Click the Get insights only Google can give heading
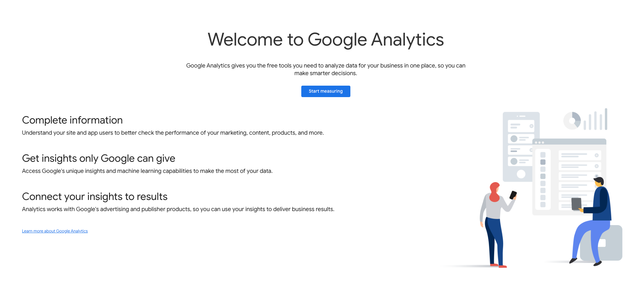644x284 pixels. pyautogui.click(x=98, y=158)
